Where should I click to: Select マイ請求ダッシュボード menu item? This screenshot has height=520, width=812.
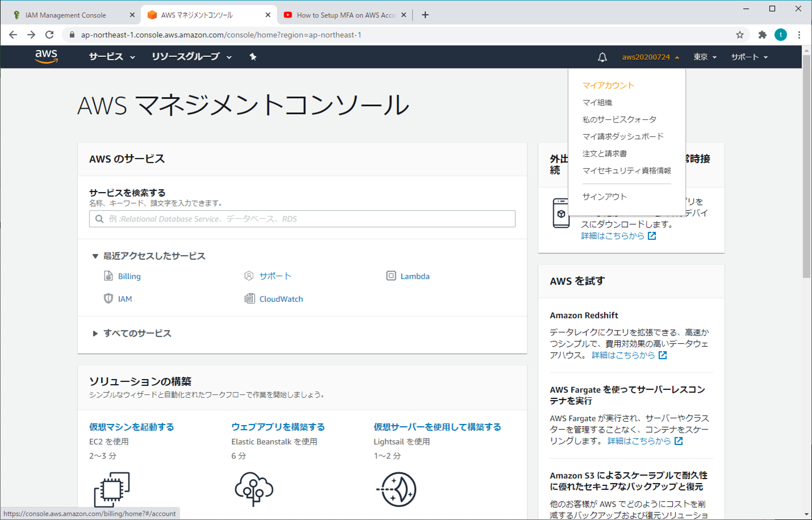(623, 136)
